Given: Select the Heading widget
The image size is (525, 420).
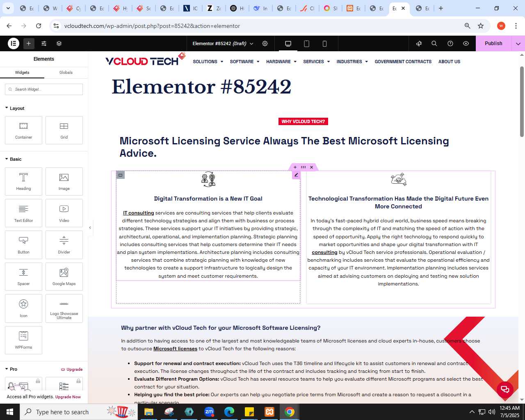Looking at the screenshot, I should (23, 181).
